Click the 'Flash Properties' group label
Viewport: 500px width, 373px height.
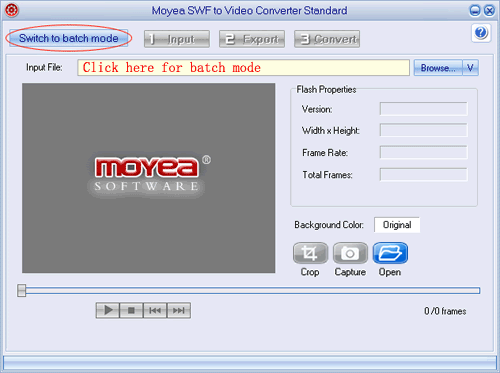tap(326, 89)
